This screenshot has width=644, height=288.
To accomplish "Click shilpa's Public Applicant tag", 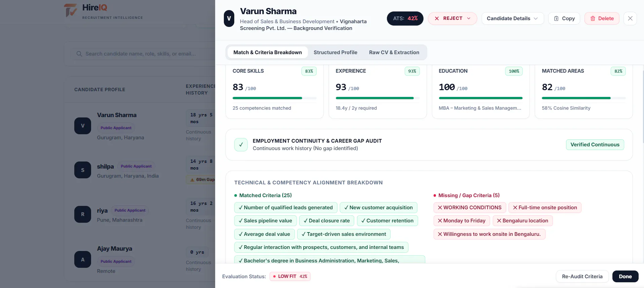I will [136, 166].
